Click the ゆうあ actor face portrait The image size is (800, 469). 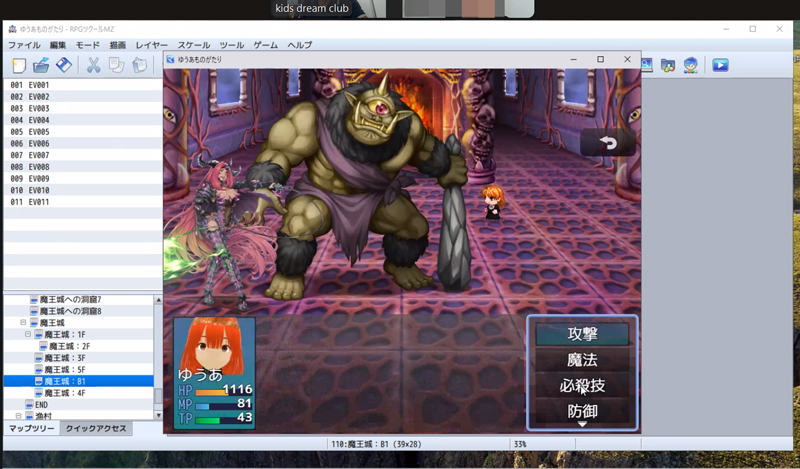click(214, 347)
